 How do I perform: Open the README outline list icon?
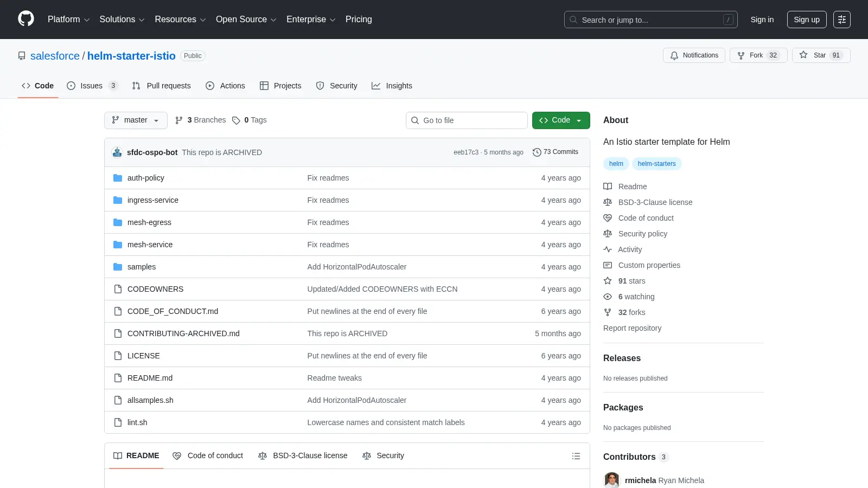(576, 456)
